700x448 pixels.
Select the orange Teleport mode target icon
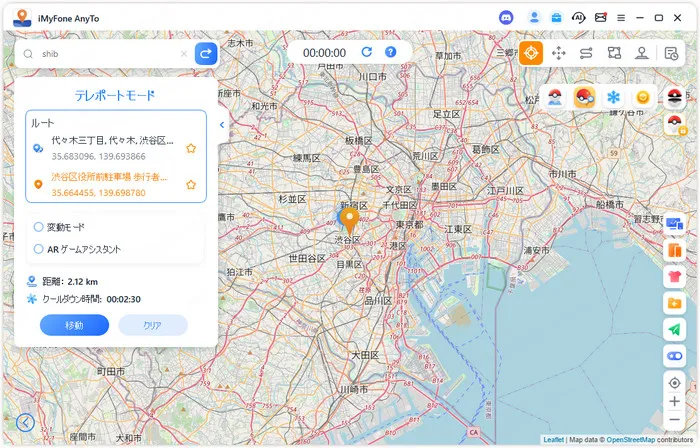(531, 53)
